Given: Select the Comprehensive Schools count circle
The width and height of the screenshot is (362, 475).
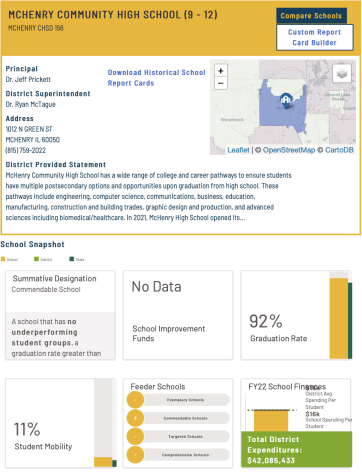Looking at the screenshot, I should coord(135,455).
